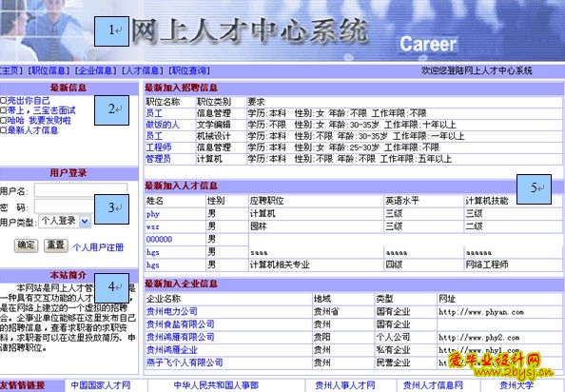Open the 职位查询 navigation item
Screen dimensions: 565x392
click(189, 70)
